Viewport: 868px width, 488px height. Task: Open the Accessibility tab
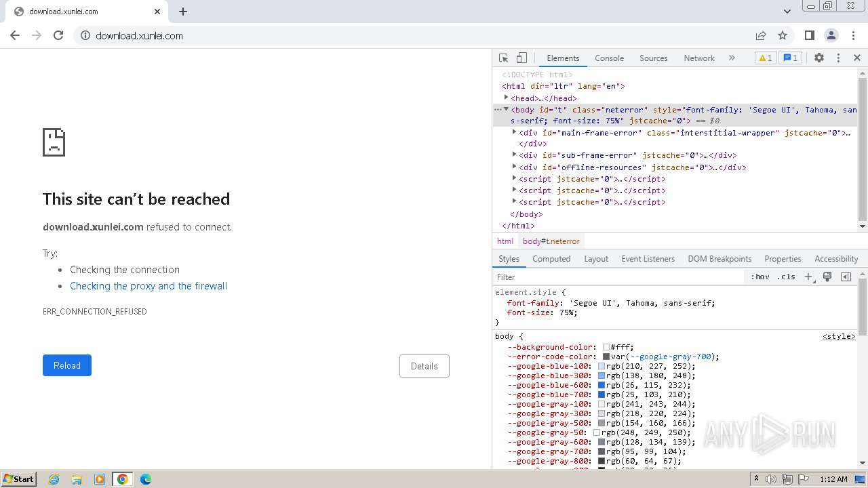tap(836, 259)
